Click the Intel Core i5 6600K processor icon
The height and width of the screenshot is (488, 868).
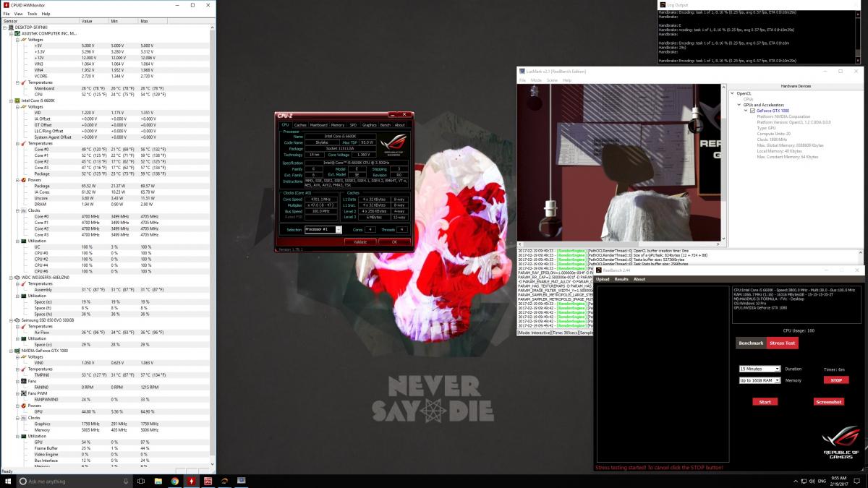pyautogui.click(x=17, y=100)
